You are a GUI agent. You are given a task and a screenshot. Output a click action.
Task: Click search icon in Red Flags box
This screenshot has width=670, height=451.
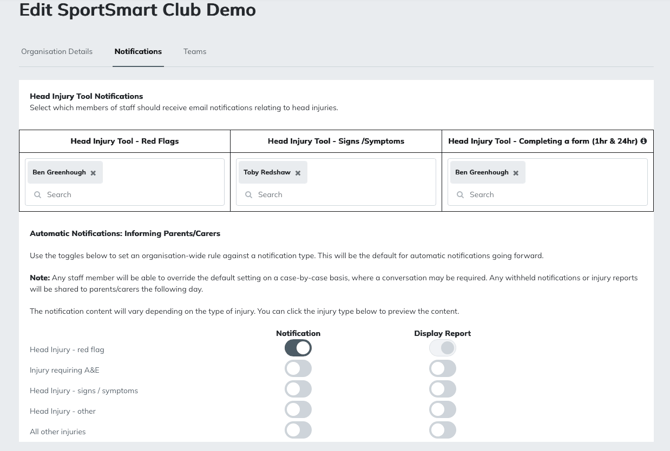pyautogui.click(x=38, y=195)
